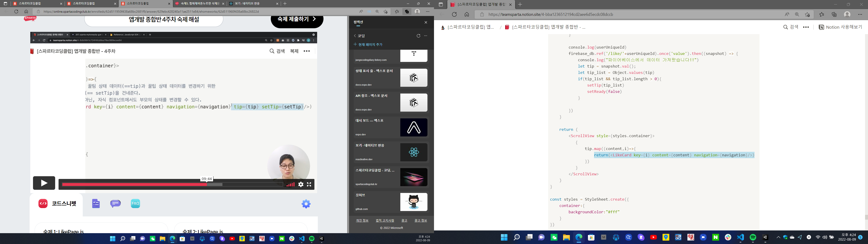Refresh the 코딩 collection
Screen dimensions: 868x244
pyautogui.click(x=418, y=36)
